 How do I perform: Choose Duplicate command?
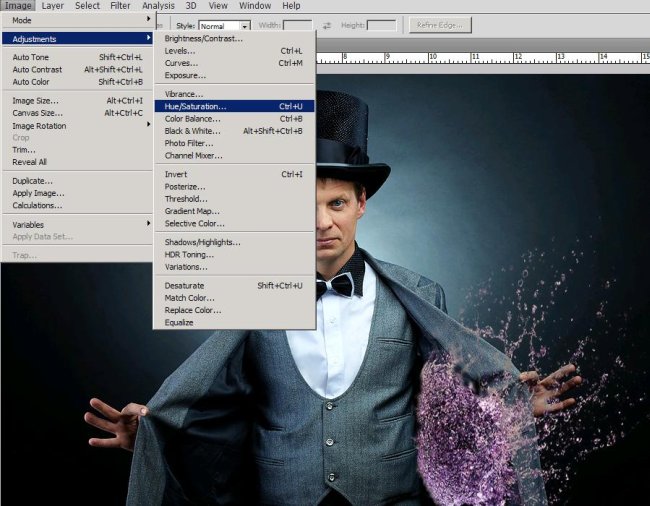[78, 181]
